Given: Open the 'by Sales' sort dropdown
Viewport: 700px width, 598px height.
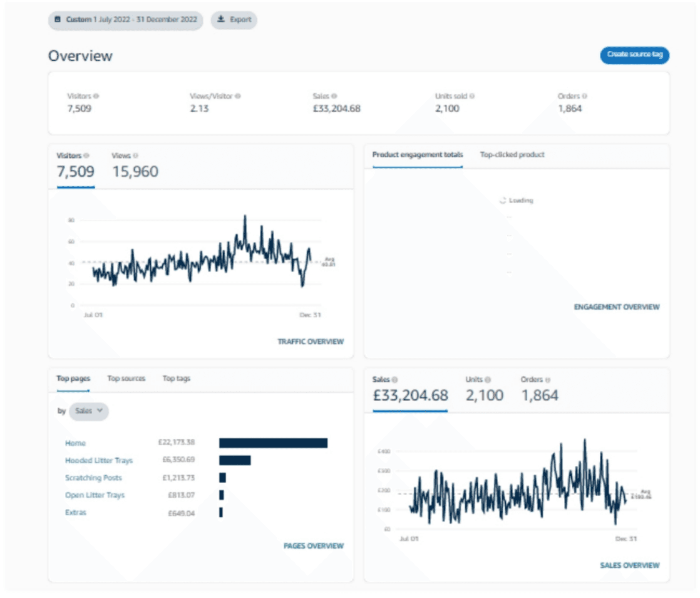Looking at the screenshot, I should (x=89, y=411).
